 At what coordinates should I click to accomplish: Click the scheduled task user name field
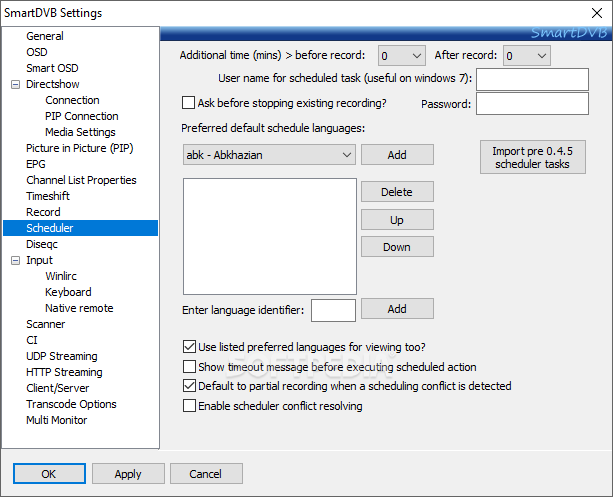532,79
